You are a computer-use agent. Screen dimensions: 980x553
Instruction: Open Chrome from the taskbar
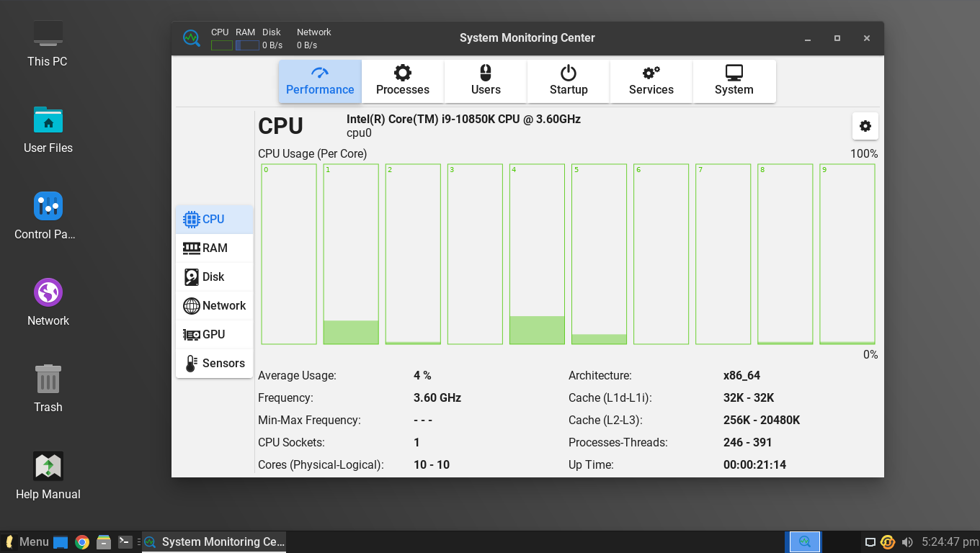(x=81, y=541)
